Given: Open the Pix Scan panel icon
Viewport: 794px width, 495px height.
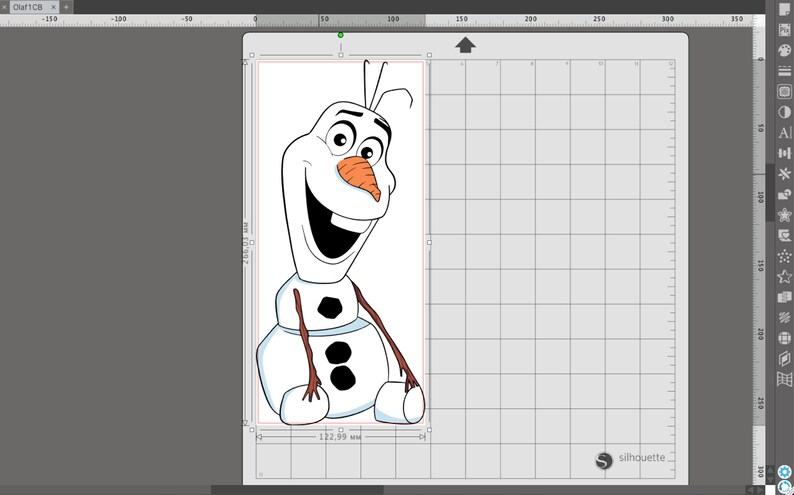Looking at the screenshot, I should (x=784, y=30).
